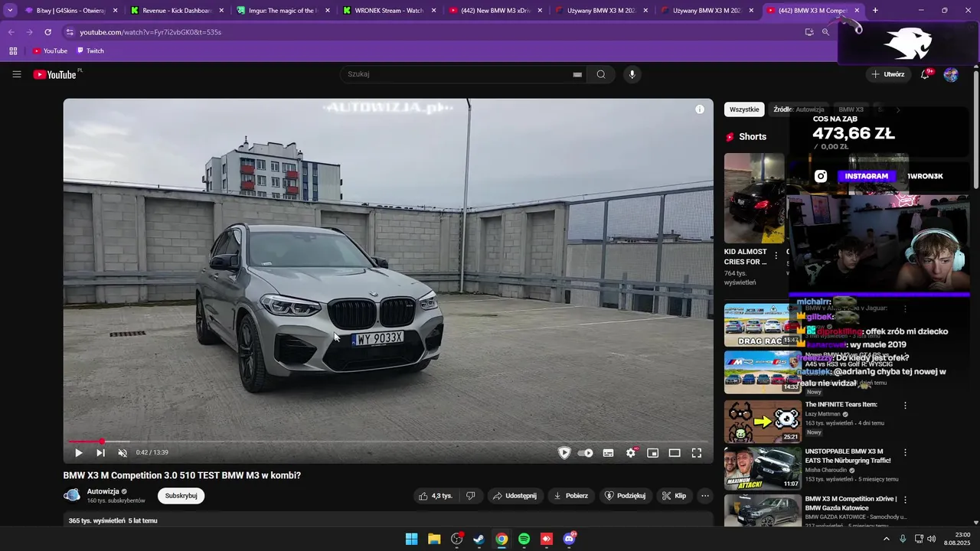Open the video info card icon

(x=700, y=109)
